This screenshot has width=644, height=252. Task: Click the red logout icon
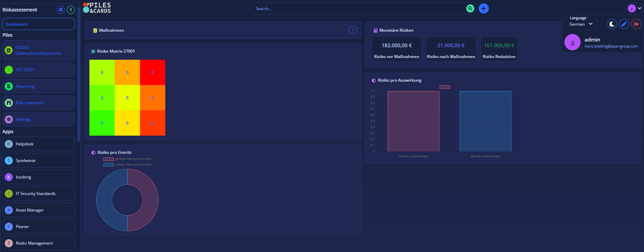pyautogui.click(x=636, y=24)
